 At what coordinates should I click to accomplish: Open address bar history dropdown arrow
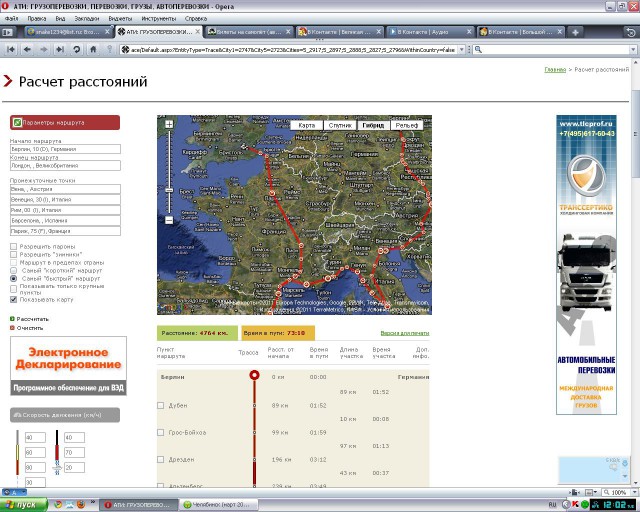tap(462, 49)
